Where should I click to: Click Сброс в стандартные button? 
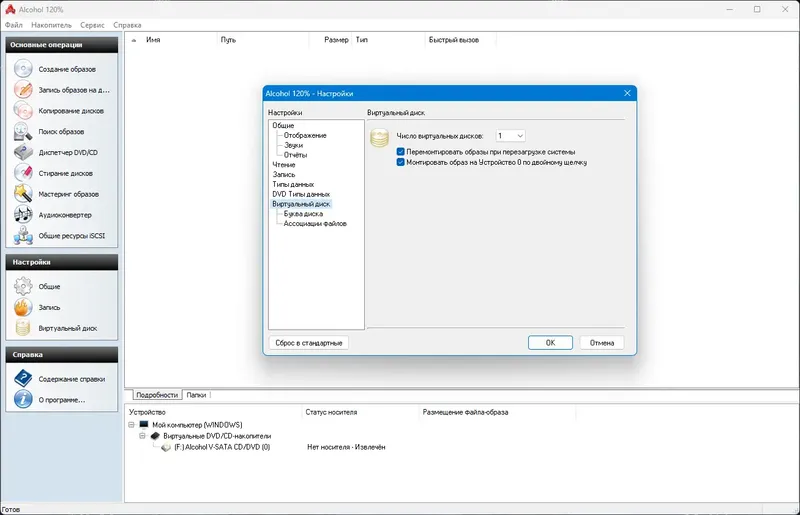tap(309, 342)
